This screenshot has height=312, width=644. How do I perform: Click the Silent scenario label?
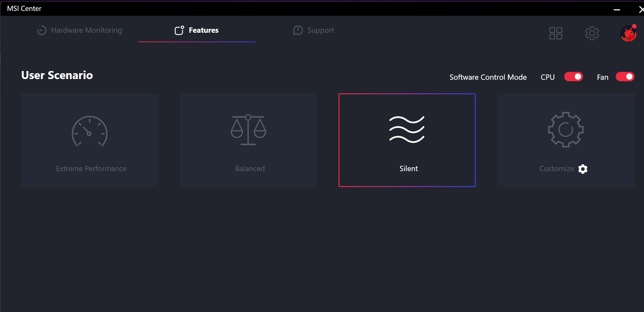point(409,169)
